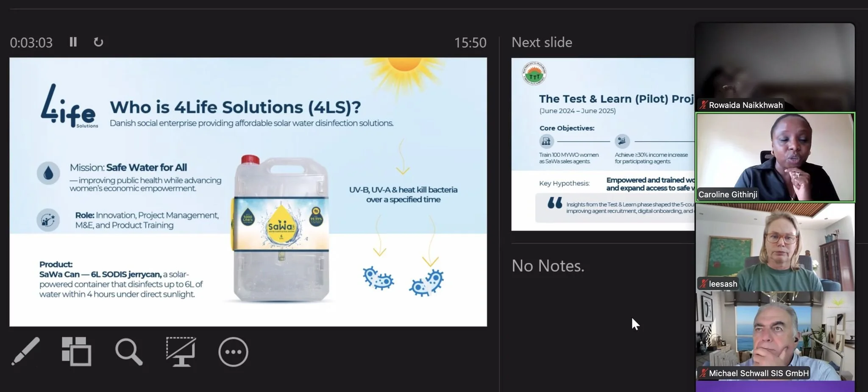The image size is (868, 392).
Task: Click the large quotation mark icon on next slide
Action: point(555,203)
